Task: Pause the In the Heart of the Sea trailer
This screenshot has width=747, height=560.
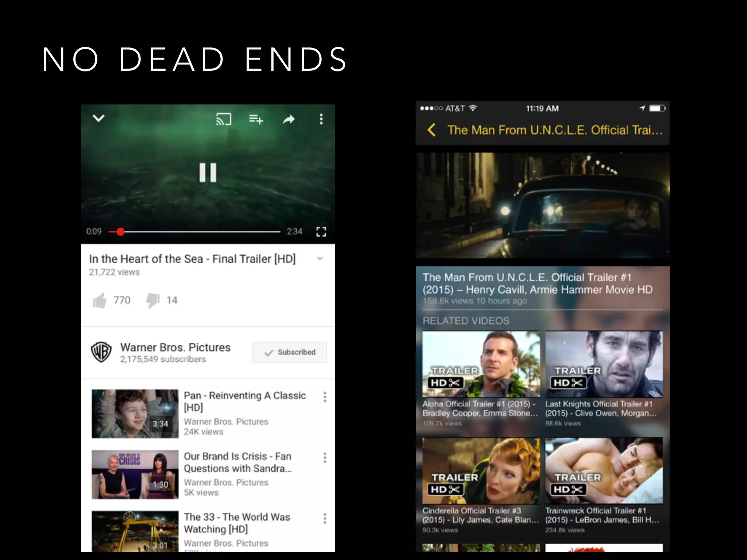Action: pos(208,172)
